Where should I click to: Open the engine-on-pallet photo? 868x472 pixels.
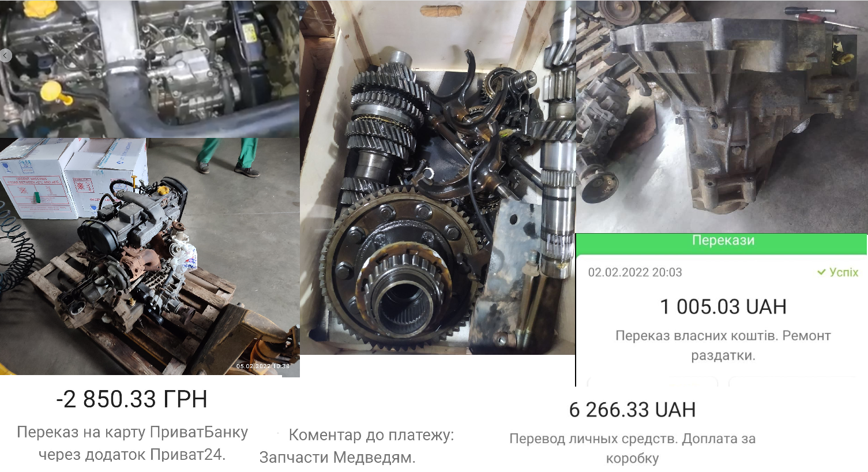pyautogui.click(x=149, y=257)
